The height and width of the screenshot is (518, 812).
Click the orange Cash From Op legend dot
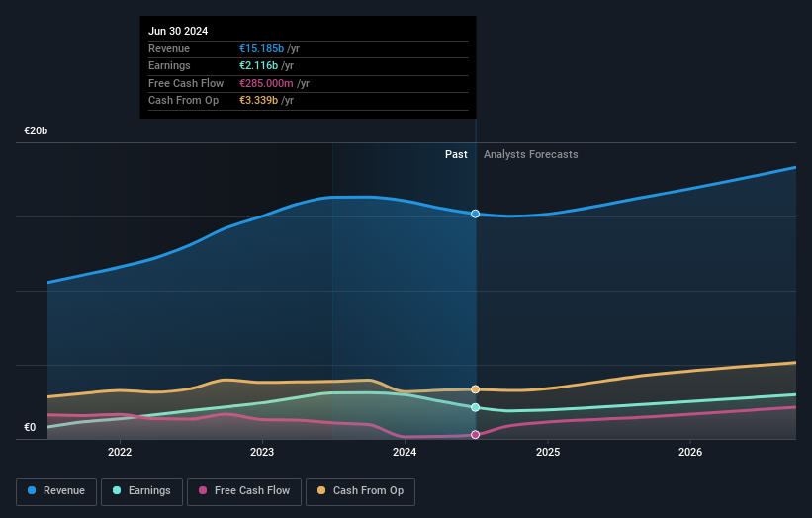coord(321,490)
